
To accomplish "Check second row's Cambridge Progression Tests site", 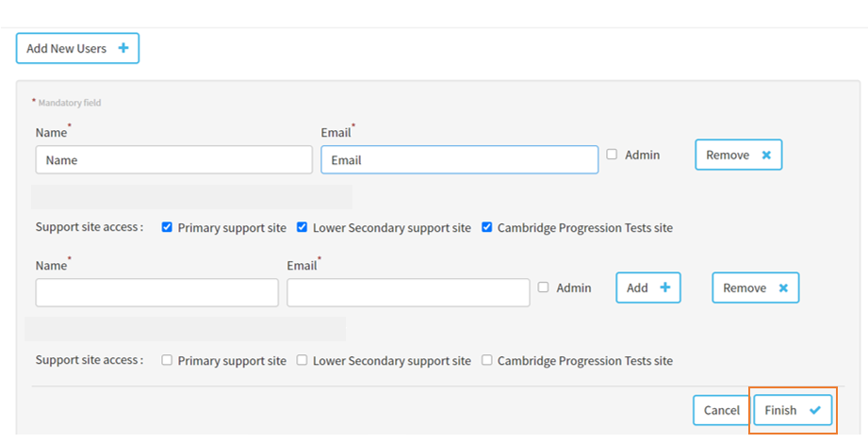I will point(487,360).
